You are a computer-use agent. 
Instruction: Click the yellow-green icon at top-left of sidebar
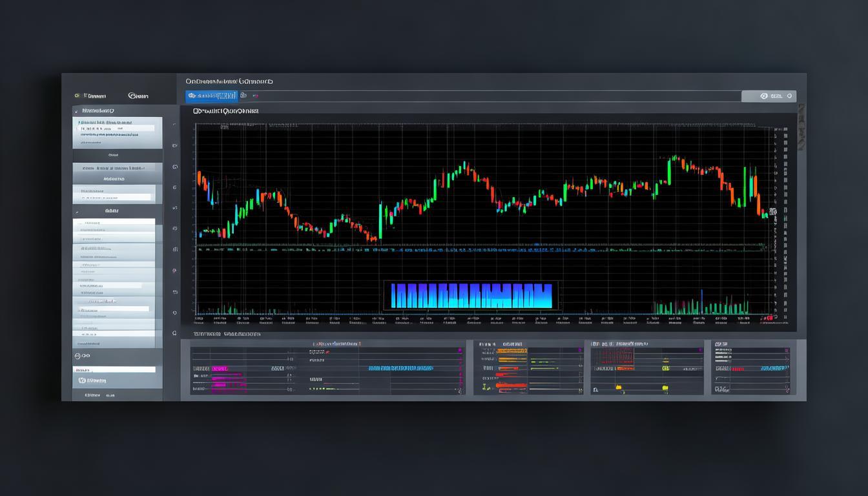[77, 96]
